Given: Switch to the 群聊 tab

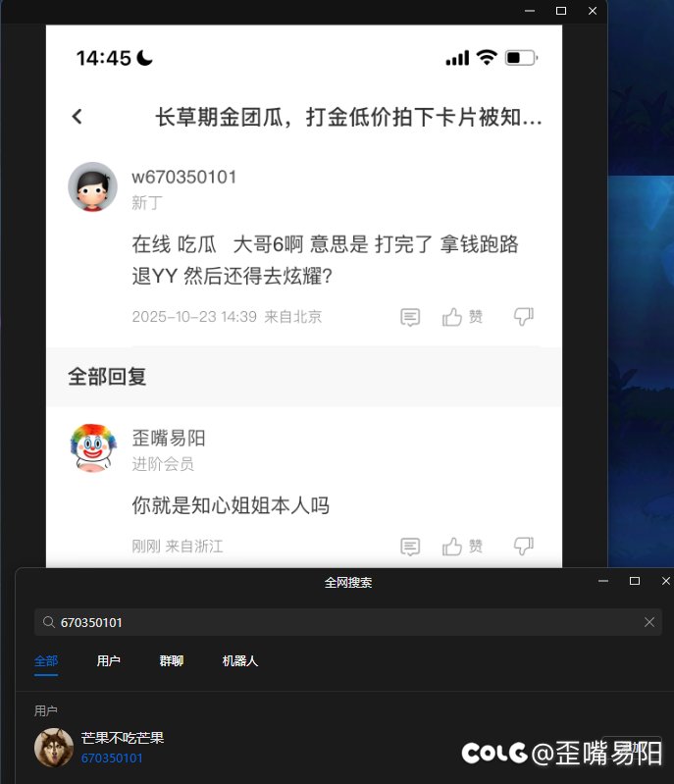Looking at the screenshot, I should [172, 661].
